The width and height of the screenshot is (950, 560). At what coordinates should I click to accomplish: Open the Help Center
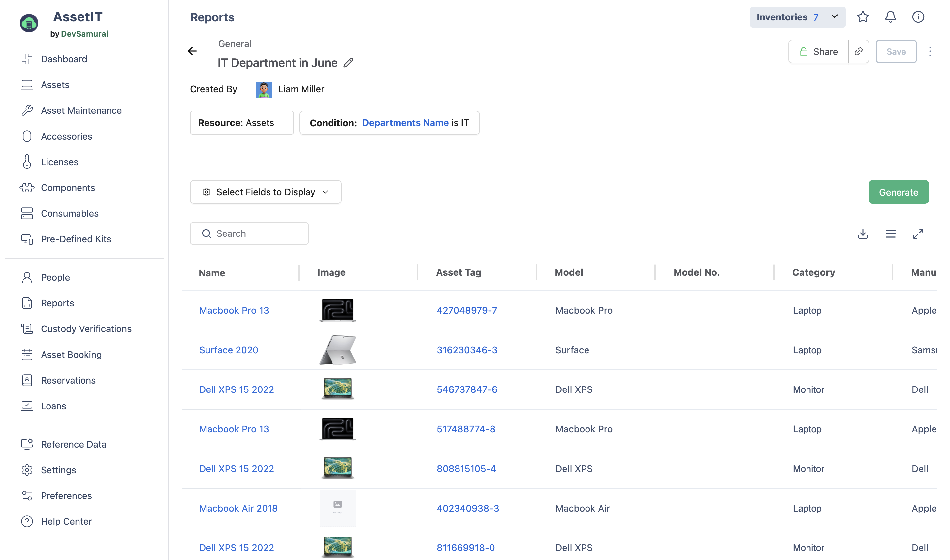pos(66,521)
